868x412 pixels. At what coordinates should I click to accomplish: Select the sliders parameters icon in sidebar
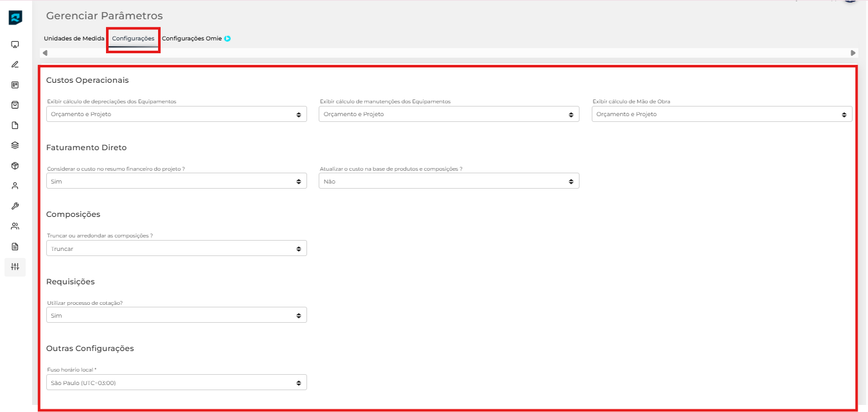[x=15, y=266]
